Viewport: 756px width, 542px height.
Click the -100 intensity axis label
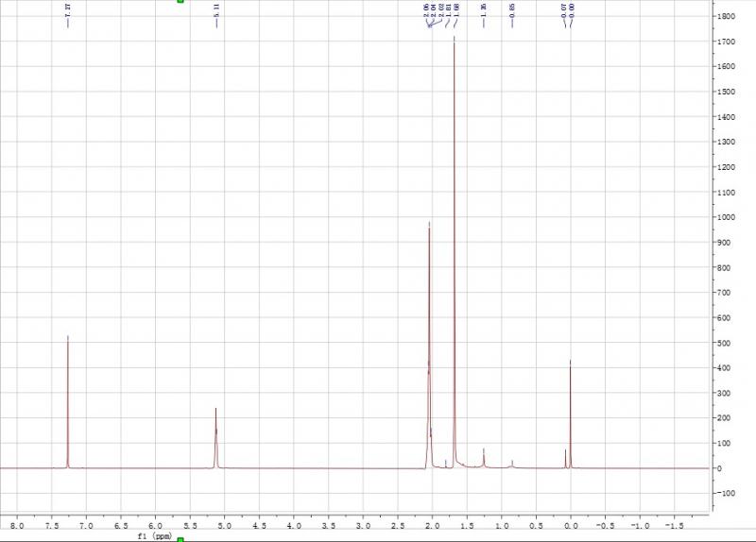point(726,493)
